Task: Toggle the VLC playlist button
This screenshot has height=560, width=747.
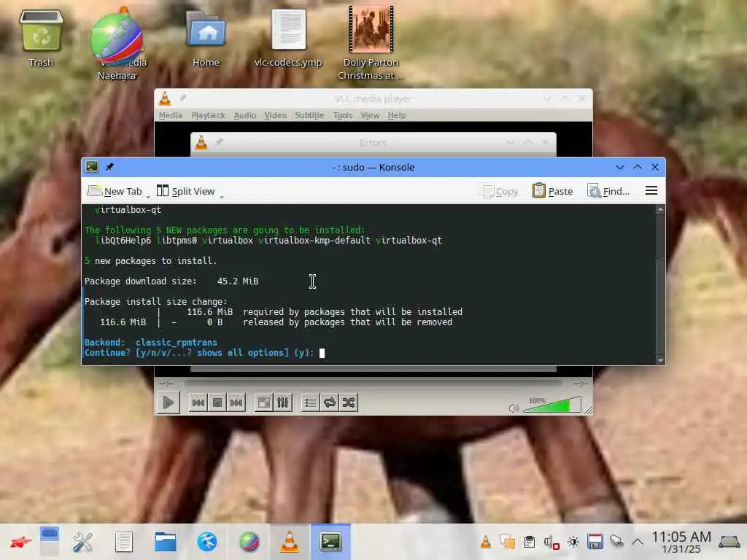Action: 310,402
